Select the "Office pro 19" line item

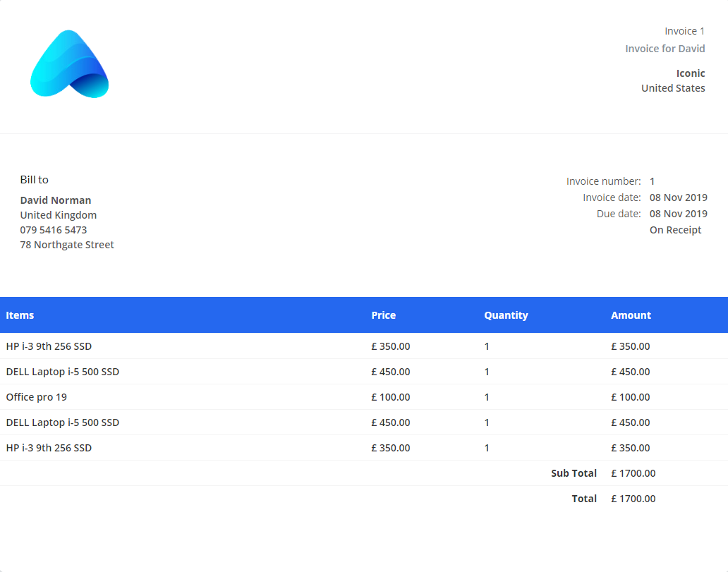[x=36, y=397]
